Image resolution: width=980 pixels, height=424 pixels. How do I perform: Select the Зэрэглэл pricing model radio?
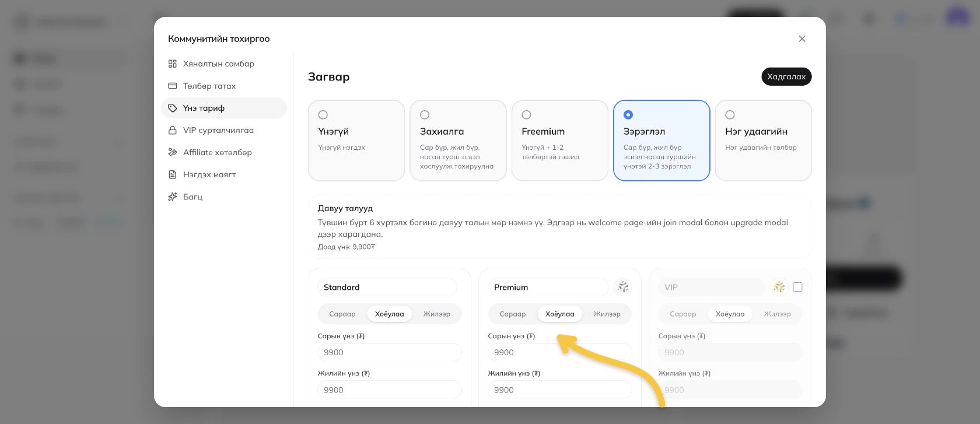coord(628,115)
